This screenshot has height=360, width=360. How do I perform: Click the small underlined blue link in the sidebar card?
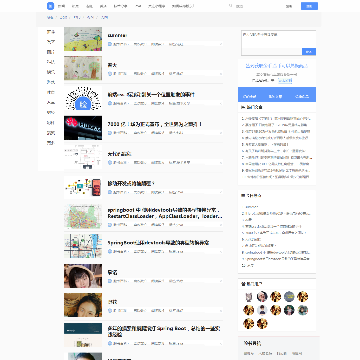[x=285, y=80]
